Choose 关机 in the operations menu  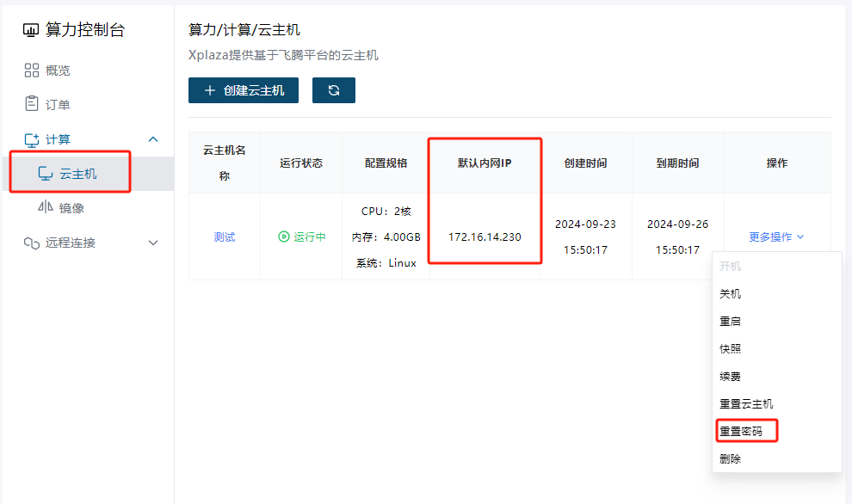[x=730, y=293]
